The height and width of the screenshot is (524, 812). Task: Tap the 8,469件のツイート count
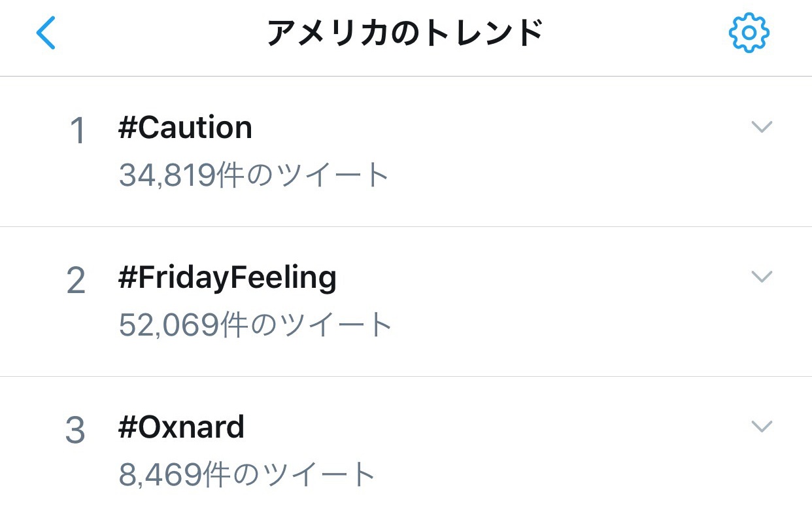(x=247, y=475)
